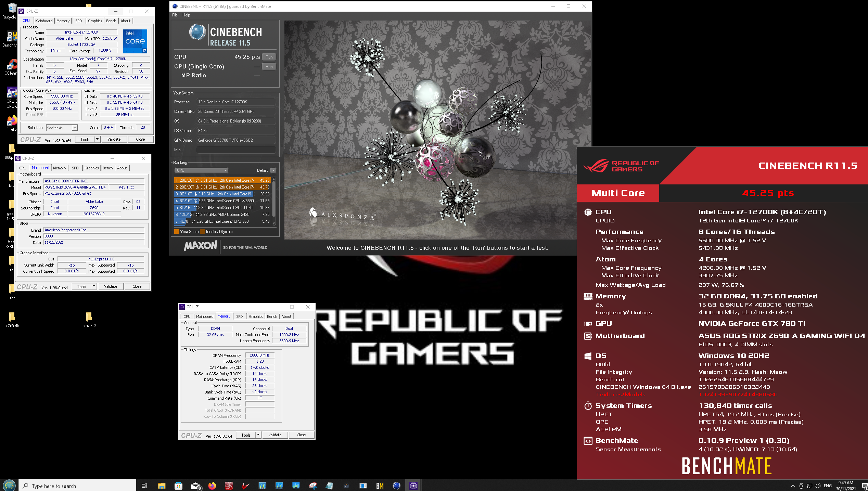Open About tab in Mainboard CPU-Z window
Screen dimensions: 868x491
coord(122,168)
